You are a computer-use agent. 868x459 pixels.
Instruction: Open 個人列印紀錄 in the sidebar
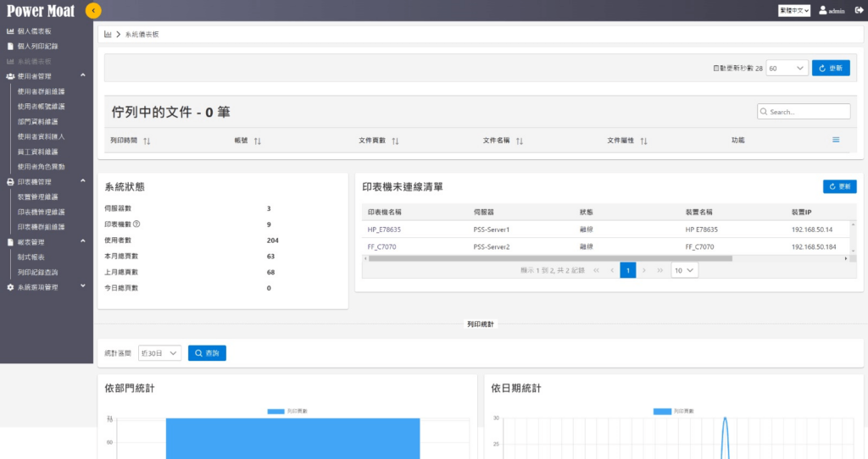tap(37, 47)
